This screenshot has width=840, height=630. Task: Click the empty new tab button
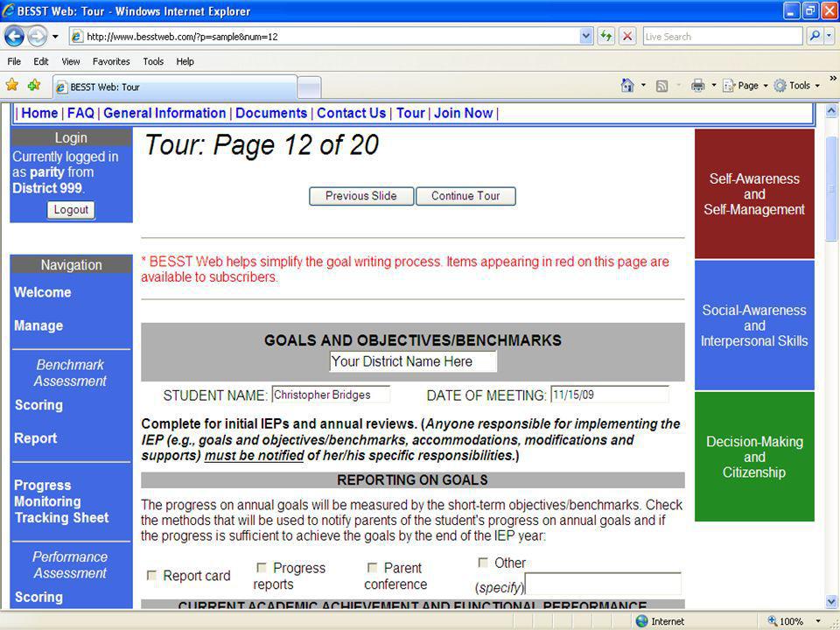309,87
